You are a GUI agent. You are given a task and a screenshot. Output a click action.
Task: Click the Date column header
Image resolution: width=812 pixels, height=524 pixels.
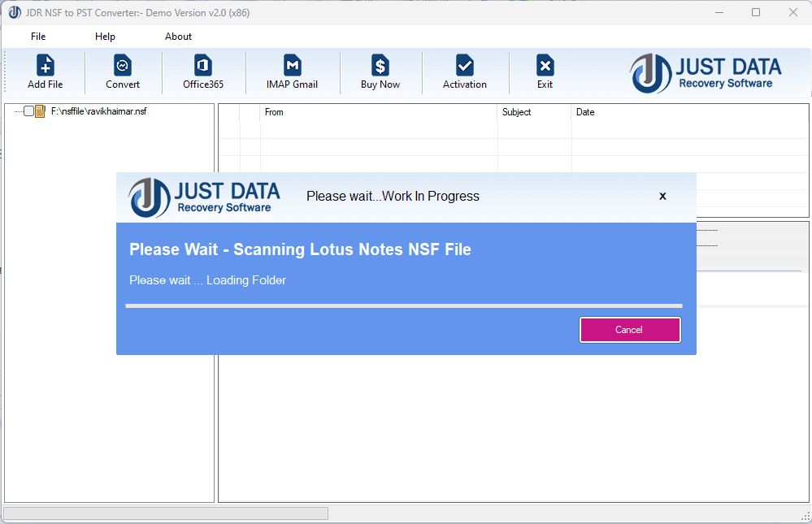[584, 112]
